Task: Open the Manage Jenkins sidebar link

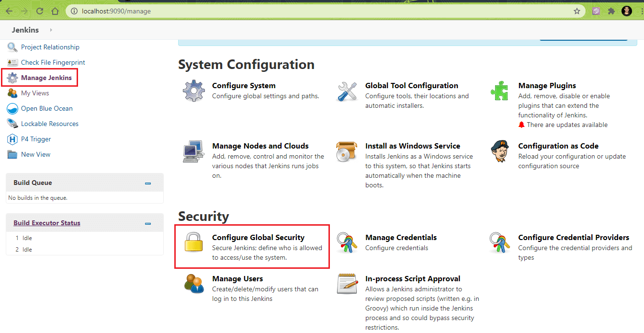Action: point(46,78)
